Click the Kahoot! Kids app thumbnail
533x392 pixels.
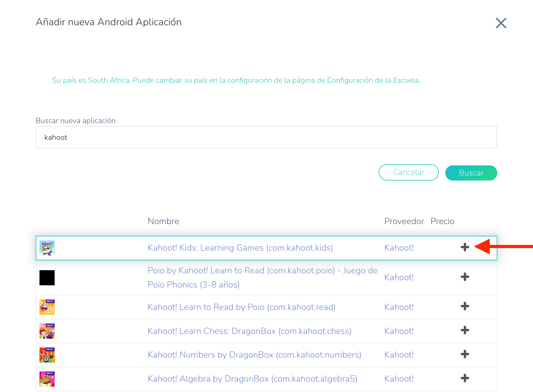47,248
